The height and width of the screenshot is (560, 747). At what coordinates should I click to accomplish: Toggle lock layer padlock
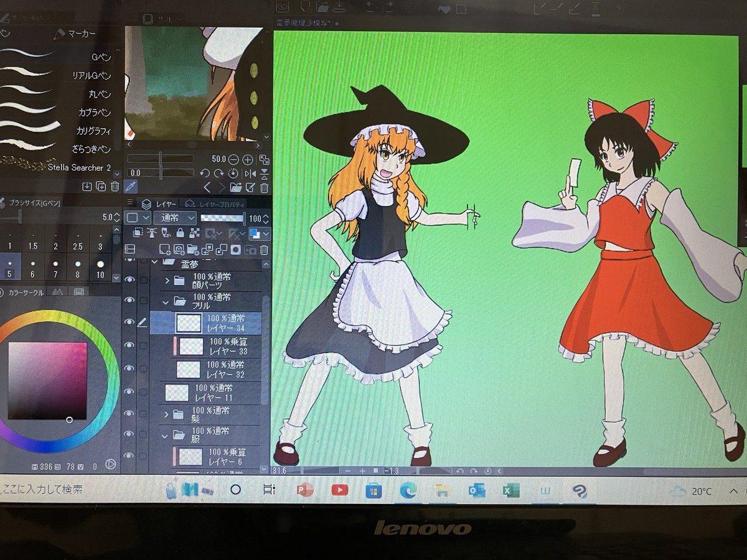pyautogui.click(x=180, y=234)
